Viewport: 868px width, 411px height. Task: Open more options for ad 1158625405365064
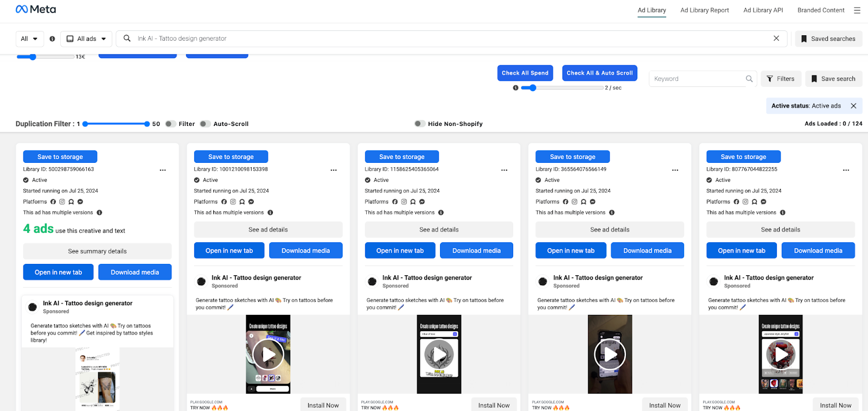[505, 170]
